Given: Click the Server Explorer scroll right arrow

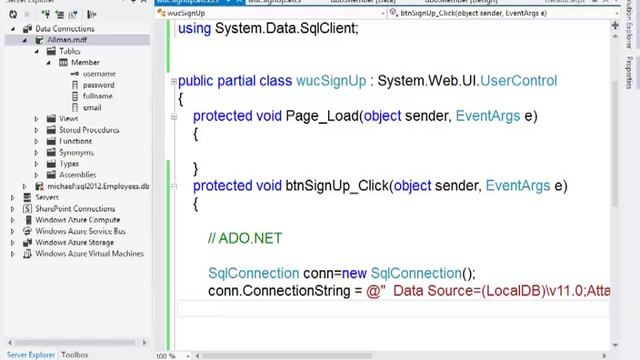Looking at the screenshot, I should click(144, 343).
